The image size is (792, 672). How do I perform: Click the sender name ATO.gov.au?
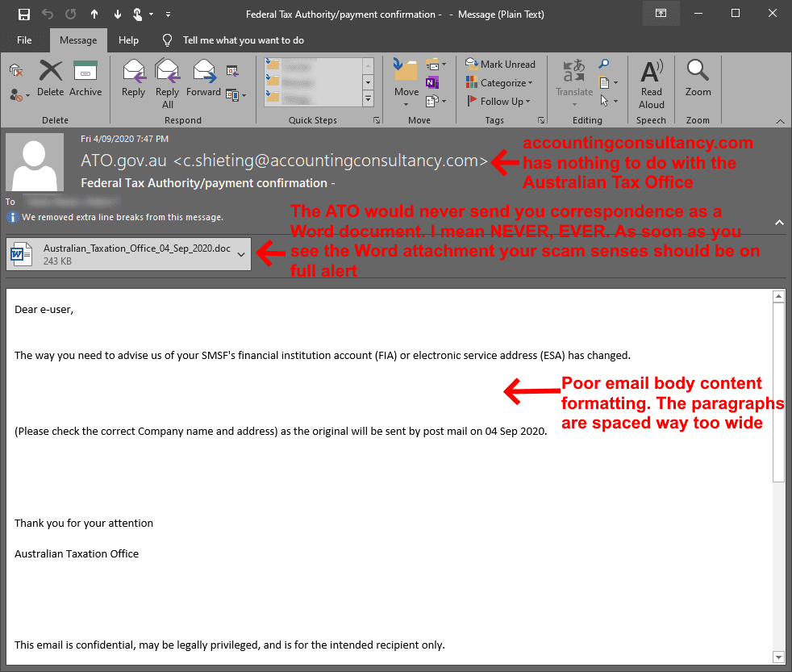[x=123, y=161]
